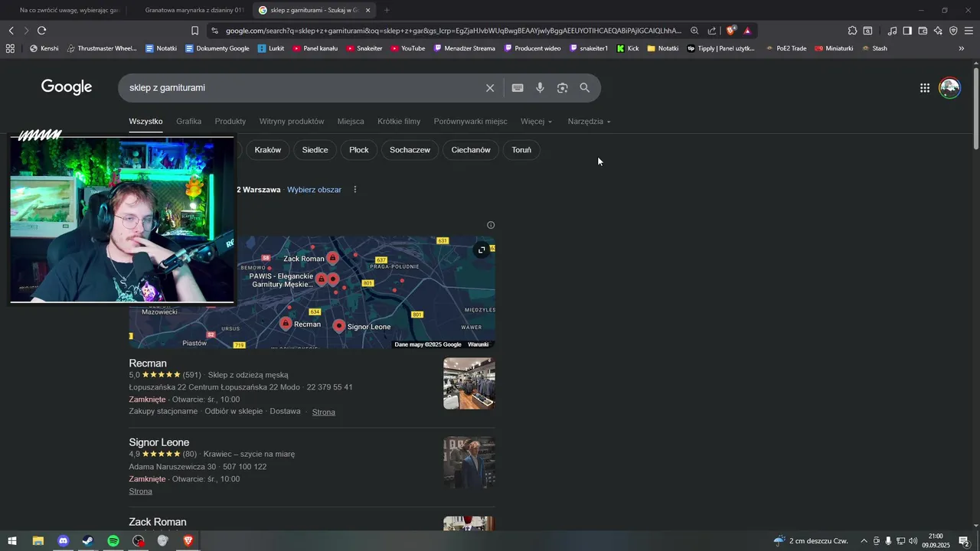Open the Brave Wallet icon
980x551 pixels.
tap(923, 31)
